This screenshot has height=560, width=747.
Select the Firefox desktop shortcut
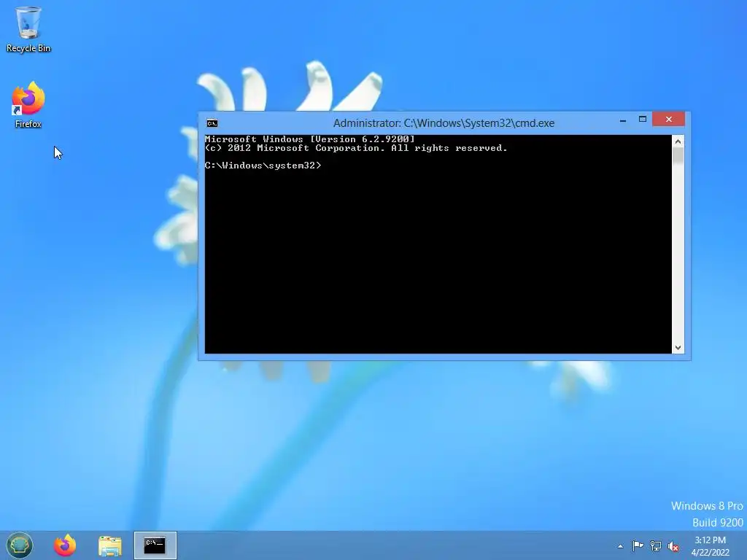point(28,105)
